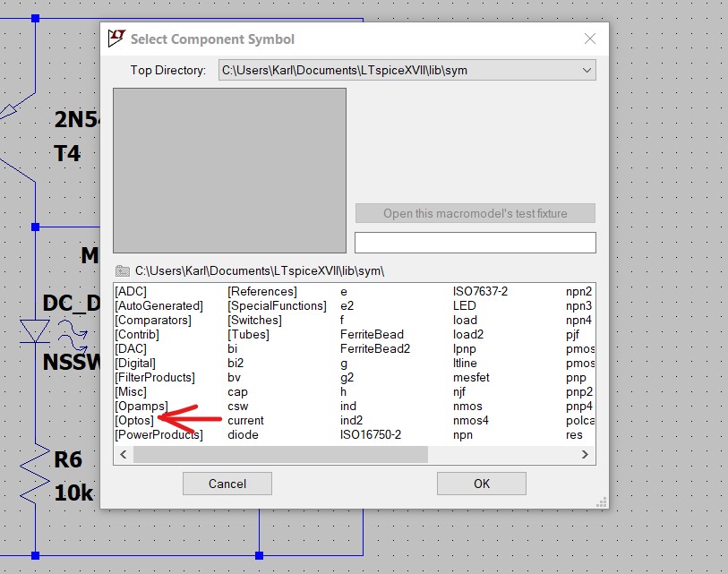The width and height of the screenshot is (728, 574).
Task: Click the R6 resistor in the schematic
Action: pos(35,474)
